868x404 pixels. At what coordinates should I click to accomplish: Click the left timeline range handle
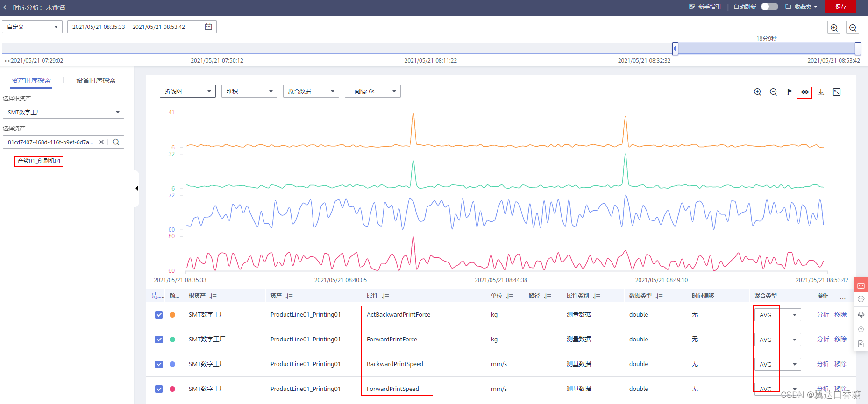(x=675, y=49)
